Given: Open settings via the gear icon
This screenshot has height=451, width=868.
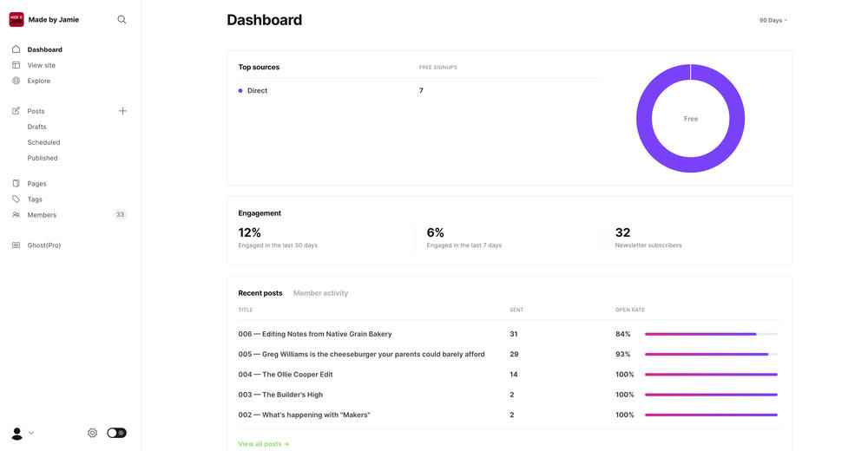Looking at the screenshot, I should click(92, 433).
